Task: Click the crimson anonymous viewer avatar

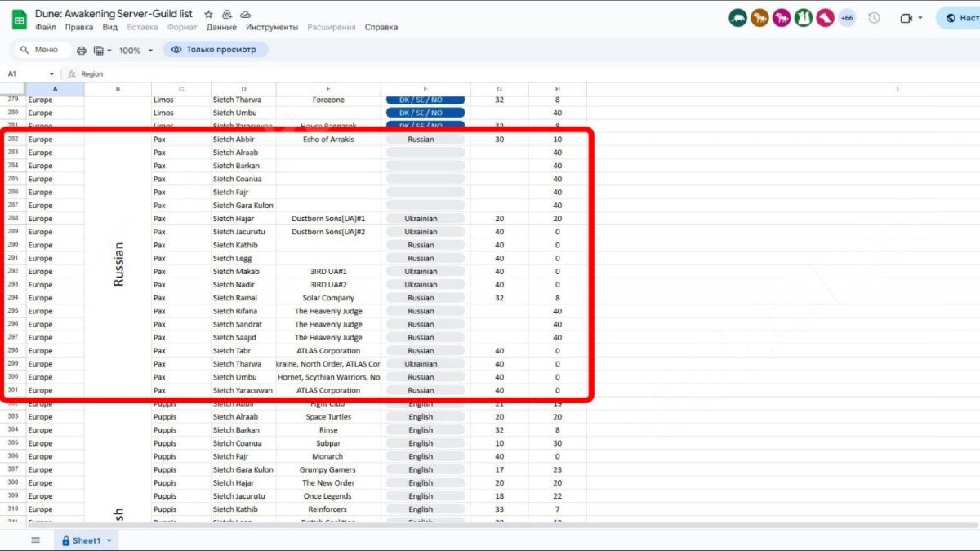Action: pyautogui.click(x=825, y=18)
